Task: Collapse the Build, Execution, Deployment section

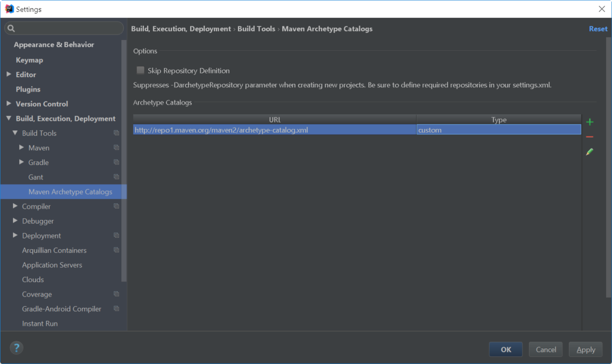Action: coord(8,118)
